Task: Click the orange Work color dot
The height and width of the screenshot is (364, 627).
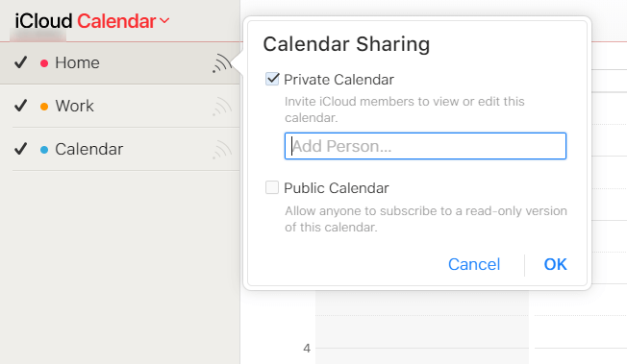Action: coord(44,107)
